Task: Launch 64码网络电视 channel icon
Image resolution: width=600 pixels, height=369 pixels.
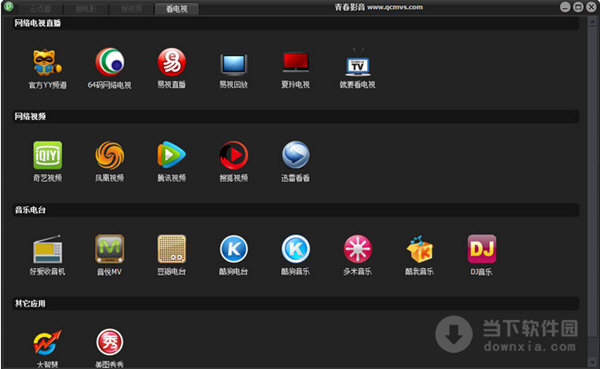Action: pos(110,62)
